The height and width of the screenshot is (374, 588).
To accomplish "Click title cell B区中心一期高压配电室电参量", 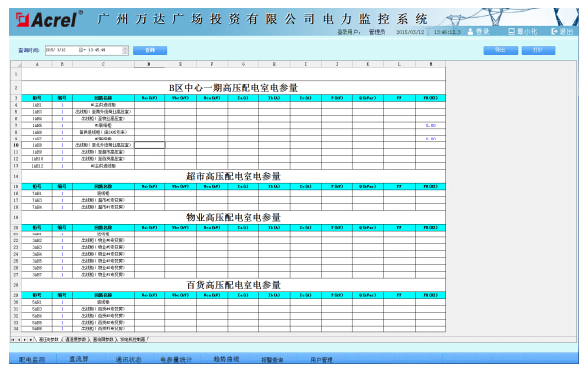I will [x=234, y=88].
